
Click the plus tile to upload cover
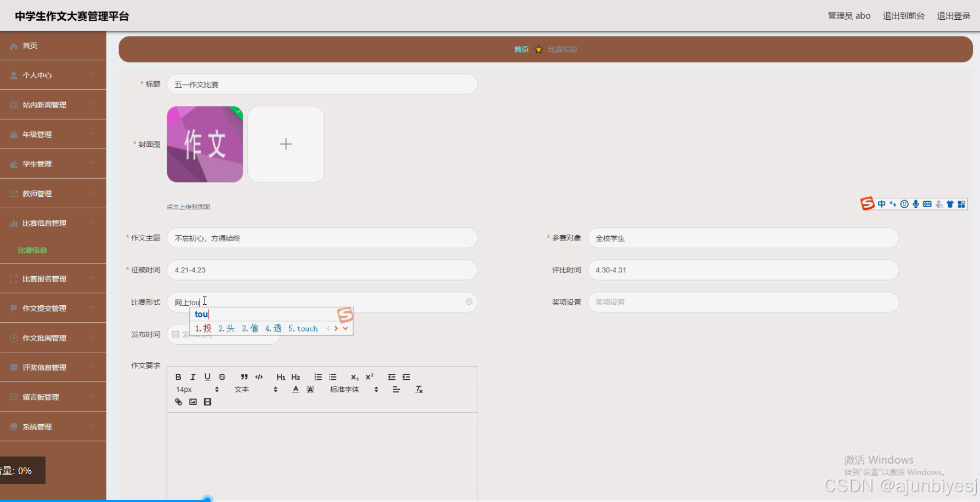click(x=286, y=144)
